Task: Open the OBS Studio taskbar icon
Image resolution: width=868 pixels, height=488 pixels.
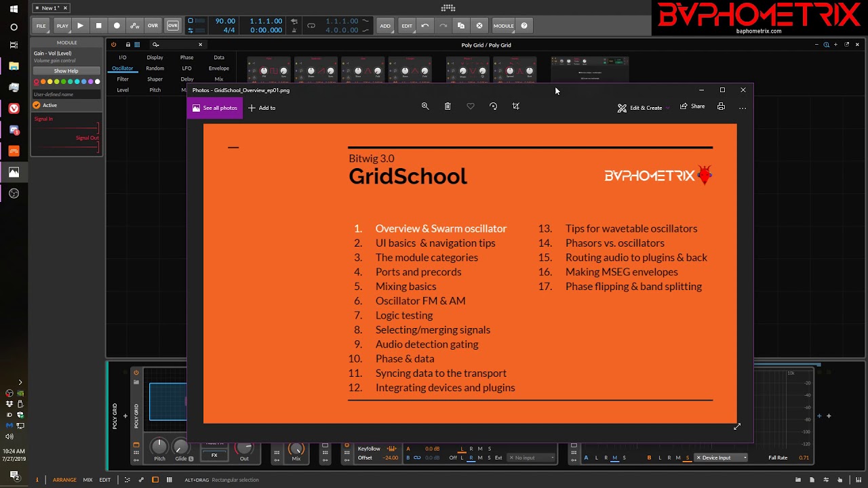Action: (14, 193)
